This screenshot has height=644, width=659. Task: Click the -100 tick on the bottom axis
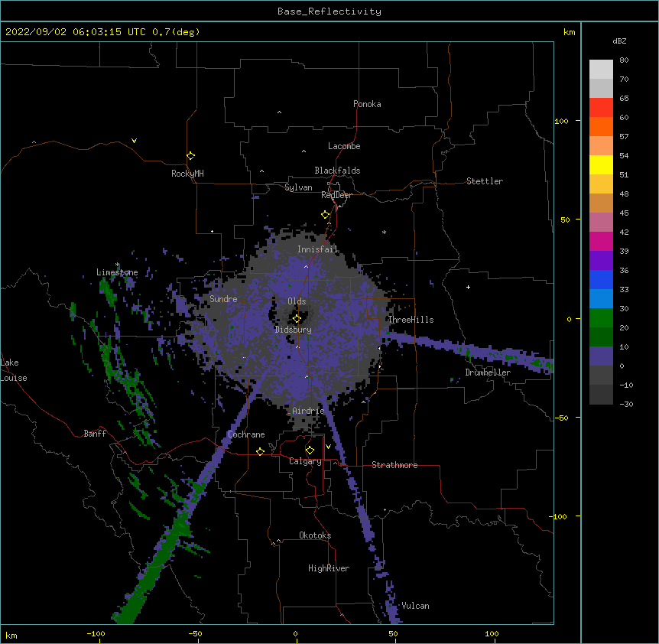[96, 633]
